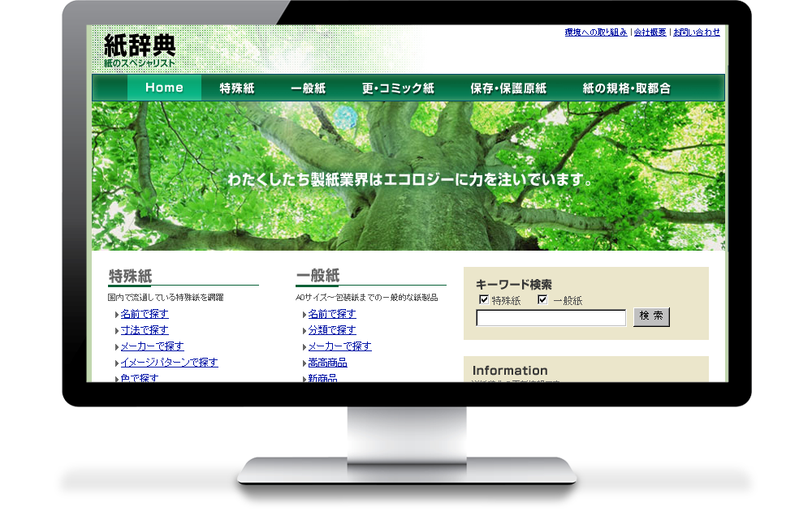Toggle the 特殊紙 search checkbox
Viewport: 812px width, 520px height.
(x=484, y=299)
